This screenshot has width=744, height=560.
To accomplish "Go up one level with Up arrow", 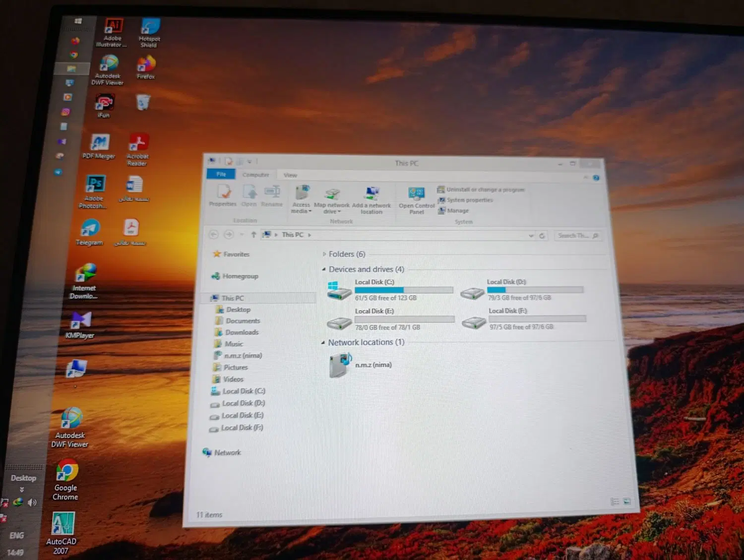I will tap(253, 235).
